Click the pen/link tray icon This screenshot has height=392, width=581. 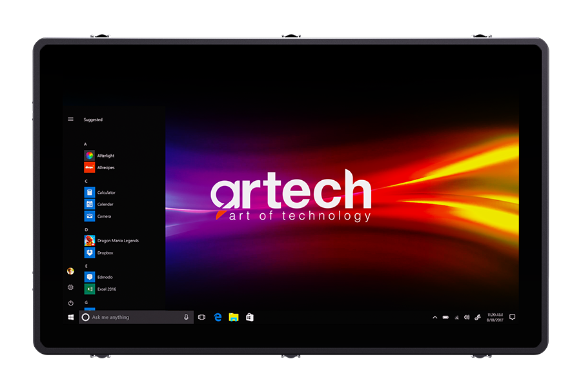[x=478, y=317]
